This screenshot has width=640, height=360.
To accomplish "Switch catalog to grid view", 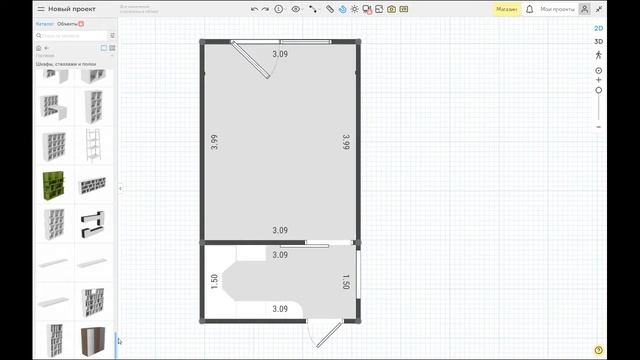I will pos(112,48).
